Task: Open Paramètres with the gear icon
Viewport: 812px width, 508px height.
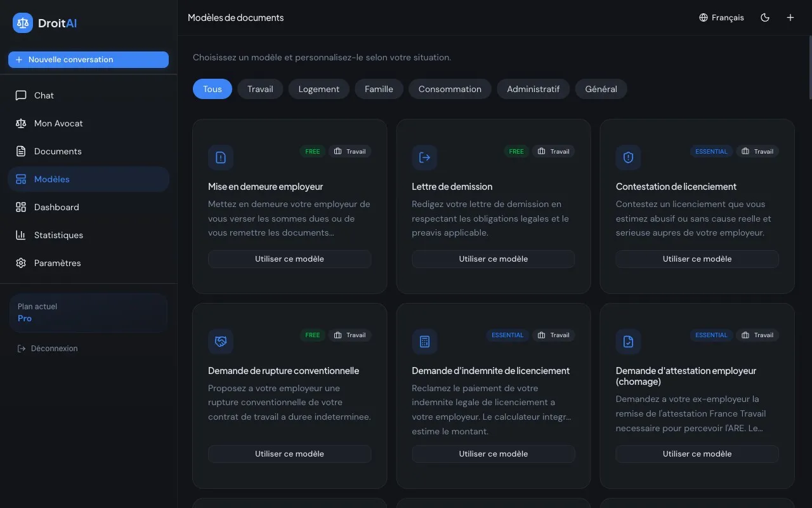Action: (20, 263)
